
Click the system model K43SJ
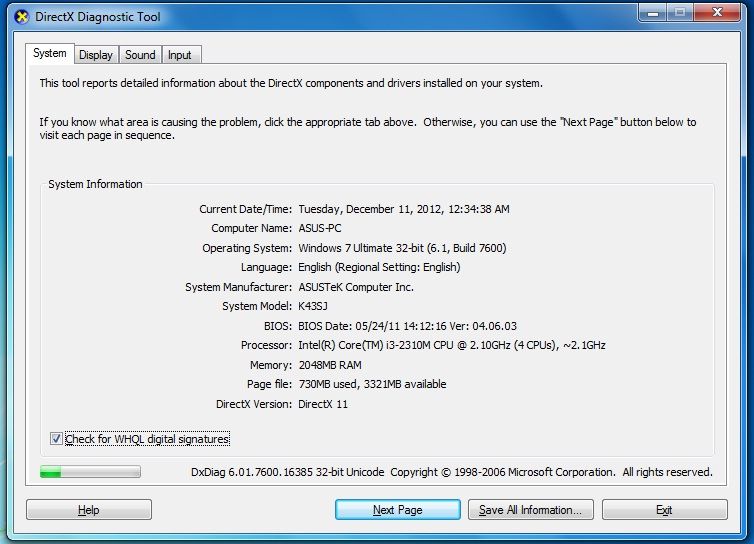(313, 306)
